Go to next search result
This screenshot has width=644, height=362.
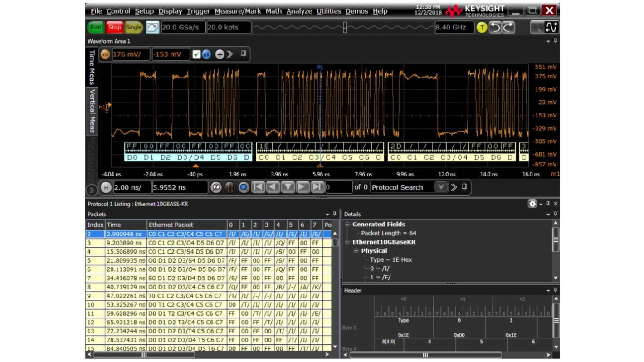(302, 187)
